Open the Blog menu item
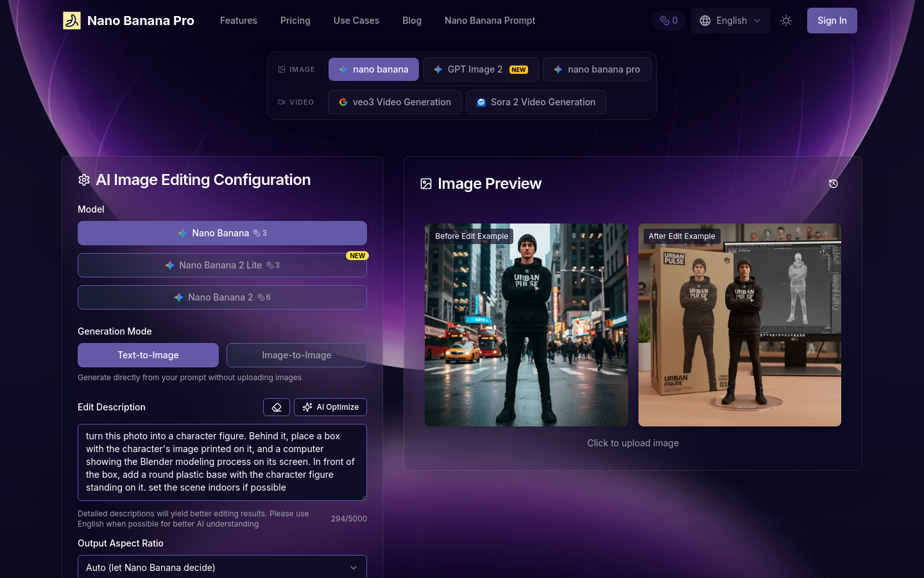 (x=412, y=21)
